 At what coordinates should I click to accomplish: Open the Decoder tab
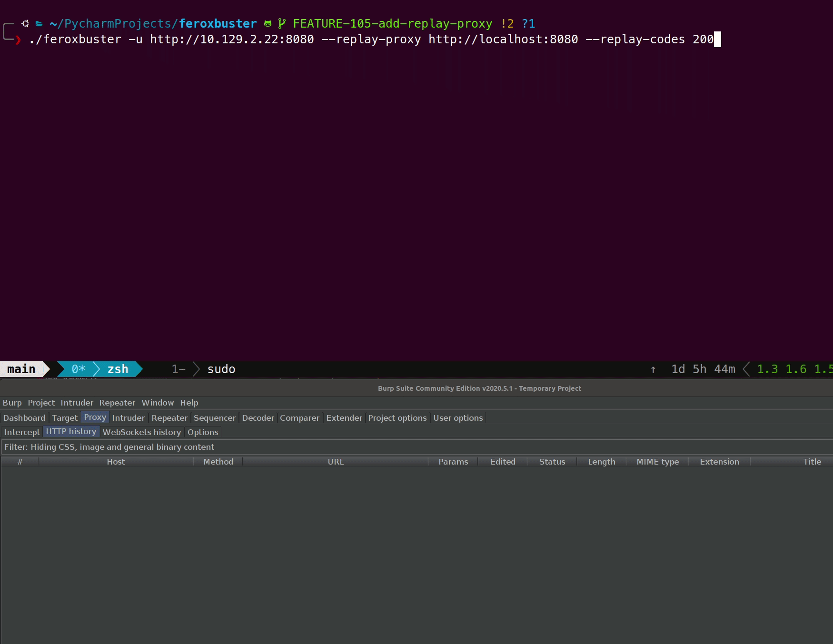click(258, 418)
